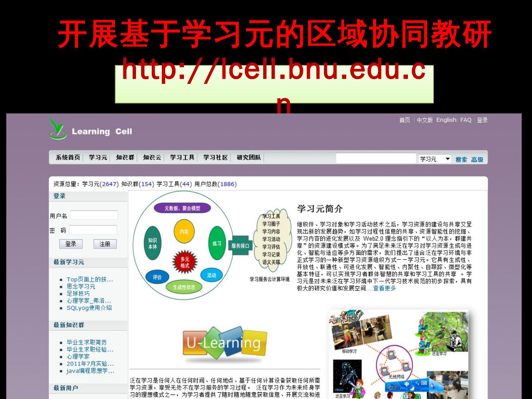Image resolution: width=532 pixels, height=399 pixels.
Task: Open the 足球技巧 learning cell
Action: (x=78, y=293)
